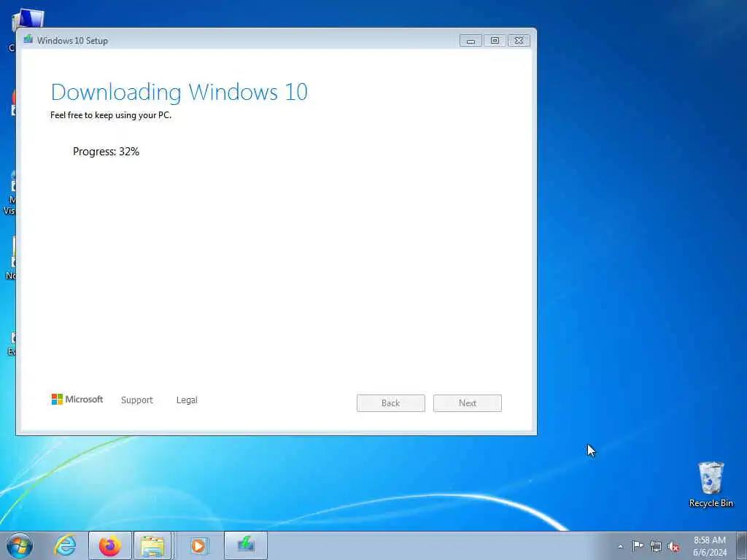
Task: Open the Windows Start menu orb
Action: click(x=20, y=545)
